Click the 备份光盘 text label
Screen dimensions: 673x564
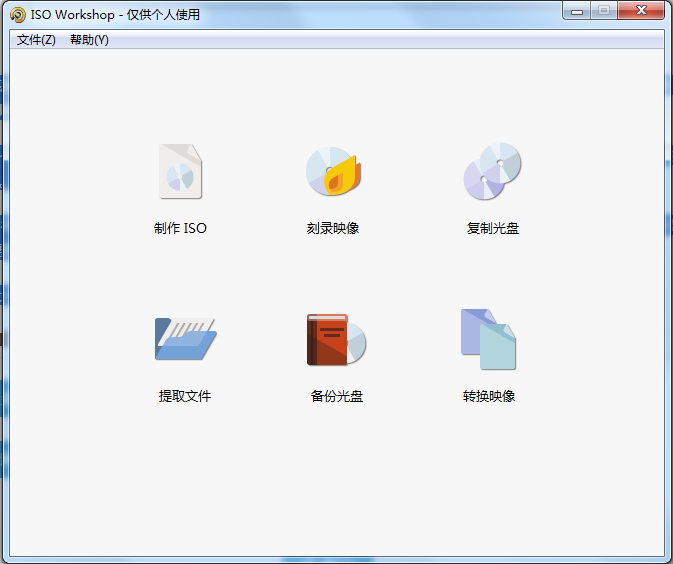[x=337, y=396]
